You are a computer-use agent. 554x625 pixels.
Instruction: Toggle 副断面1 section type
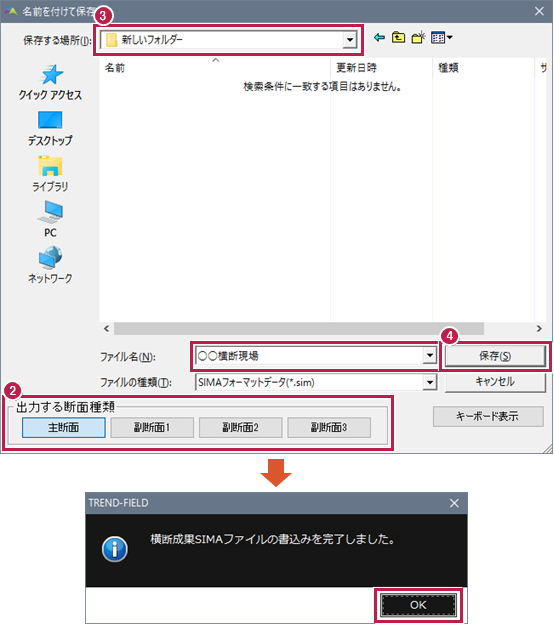pos(152,428)
